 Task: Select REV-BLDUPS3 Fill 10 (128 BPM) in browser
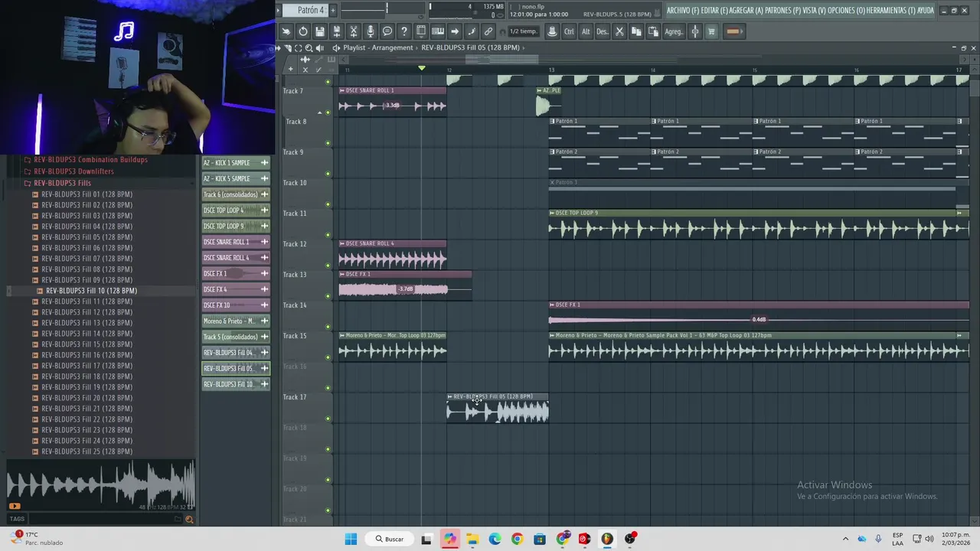point(91,291)
